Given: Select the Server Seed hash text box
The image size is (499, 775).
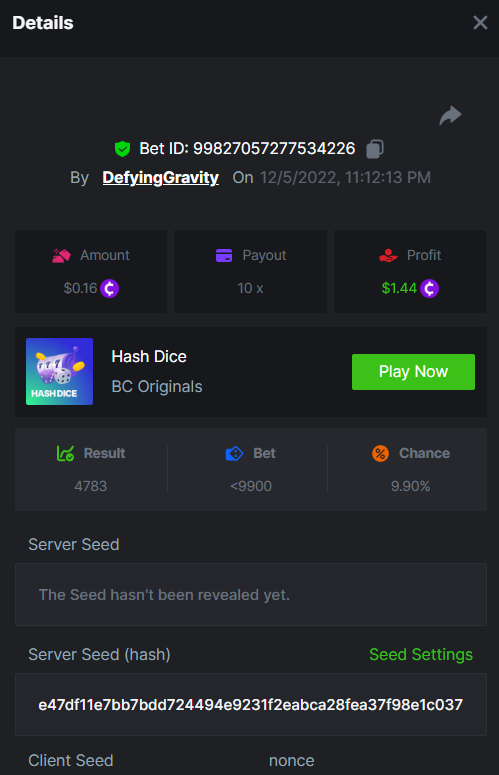Looking at the screenshot, I should (251, 704).
